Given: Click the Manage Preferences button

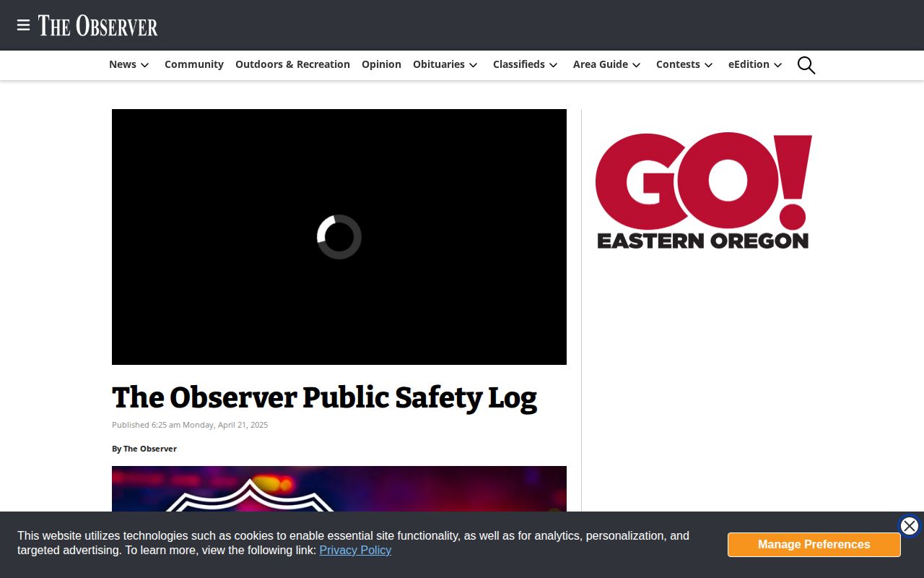Looking at the screenshot, I should click(814, 545).
